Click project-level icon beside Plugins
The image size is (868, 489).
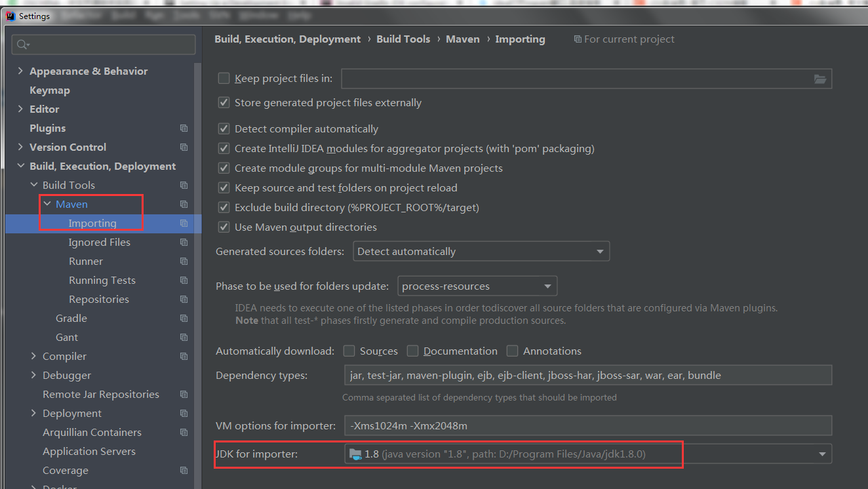pyautogui.click(x=184, y=128)
